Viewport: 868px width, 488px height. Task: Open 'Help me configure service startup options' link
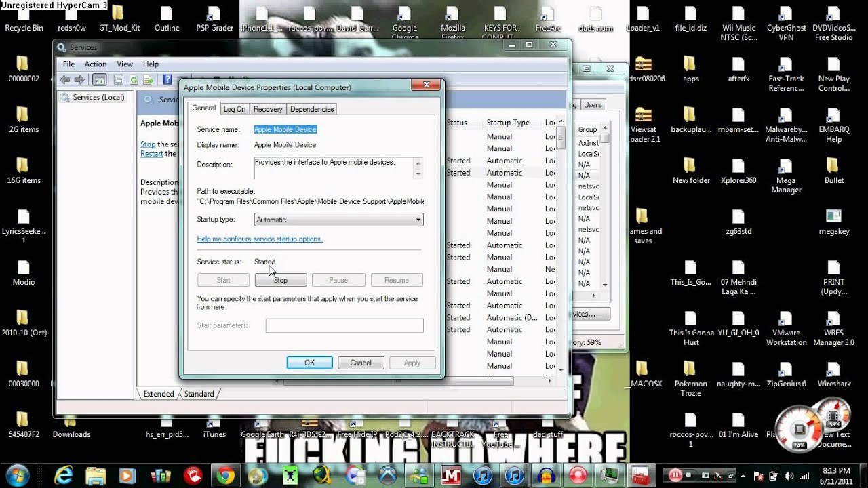tap(260, 239)
